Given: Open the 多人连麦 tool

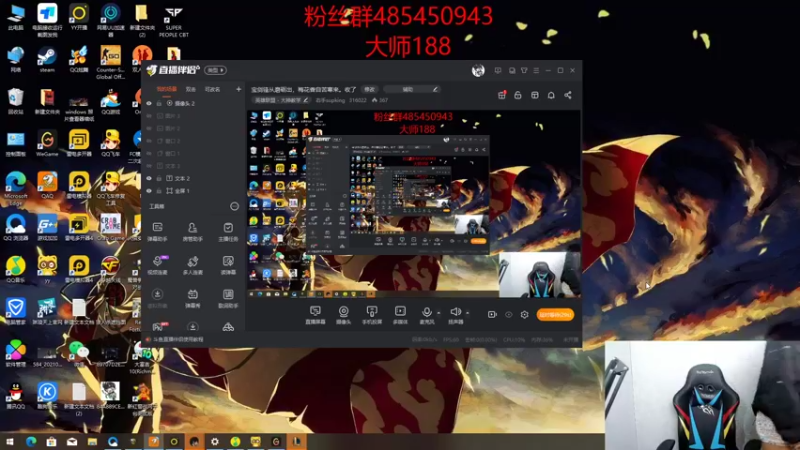Looking at the screenshot, I should click(x=192, y=265).
